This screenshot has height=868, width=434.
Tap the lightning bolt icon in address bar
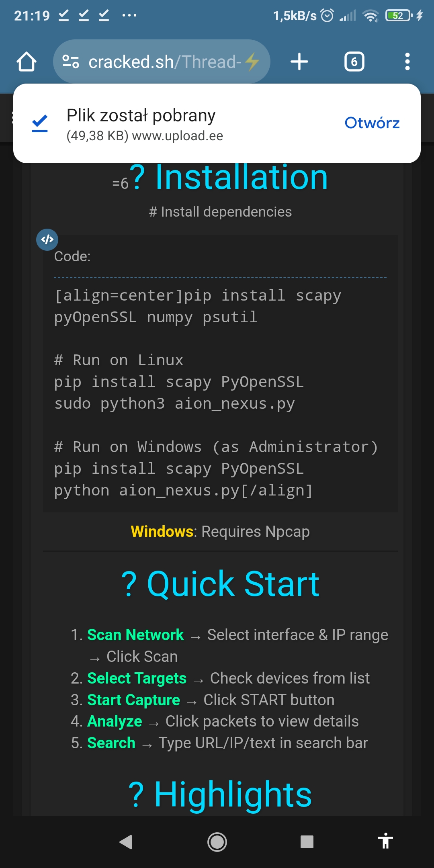point(252,62)
